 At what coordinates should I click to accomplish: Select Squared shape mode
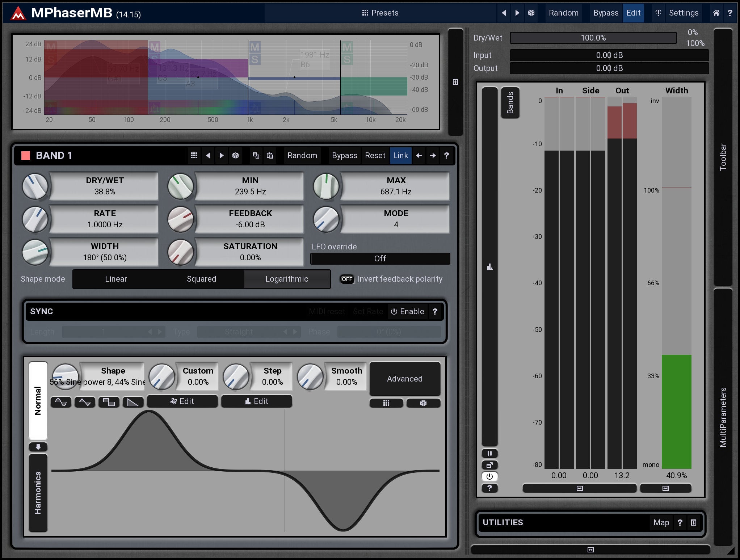click(x=201, y=279)
